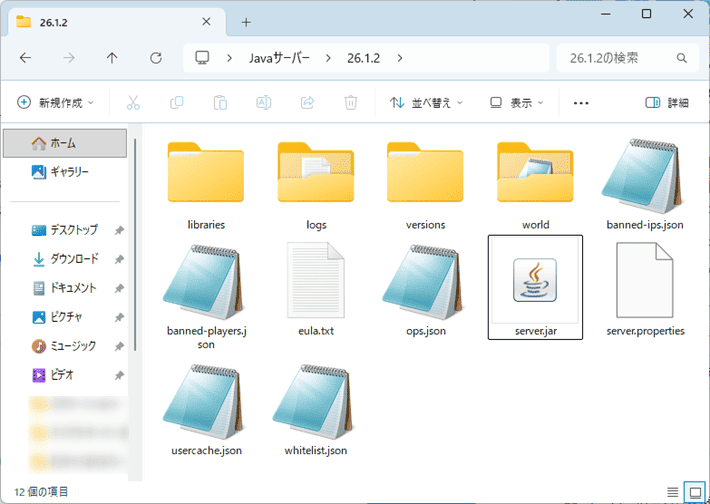Unpin デスクトップ using its pin icon
Viewport: 710px width, 504px height.
click(119, 230)
